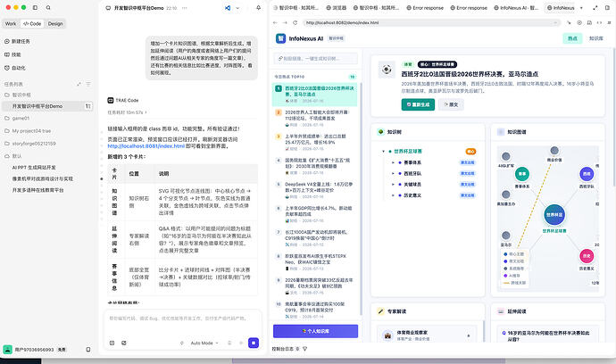
Task: Expand the 关键球员 tree node
Action: (393, 184)
